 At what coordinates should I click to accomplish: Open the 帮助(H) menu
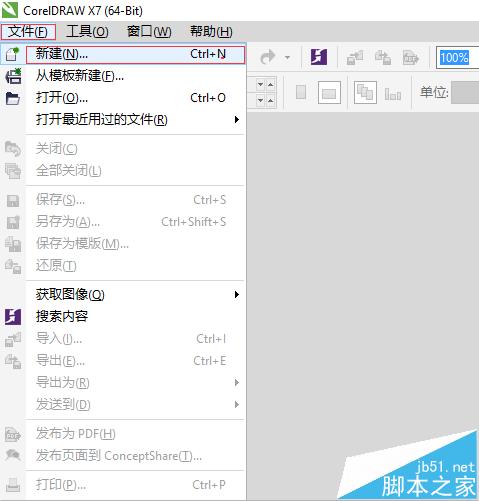coord(211,32)
